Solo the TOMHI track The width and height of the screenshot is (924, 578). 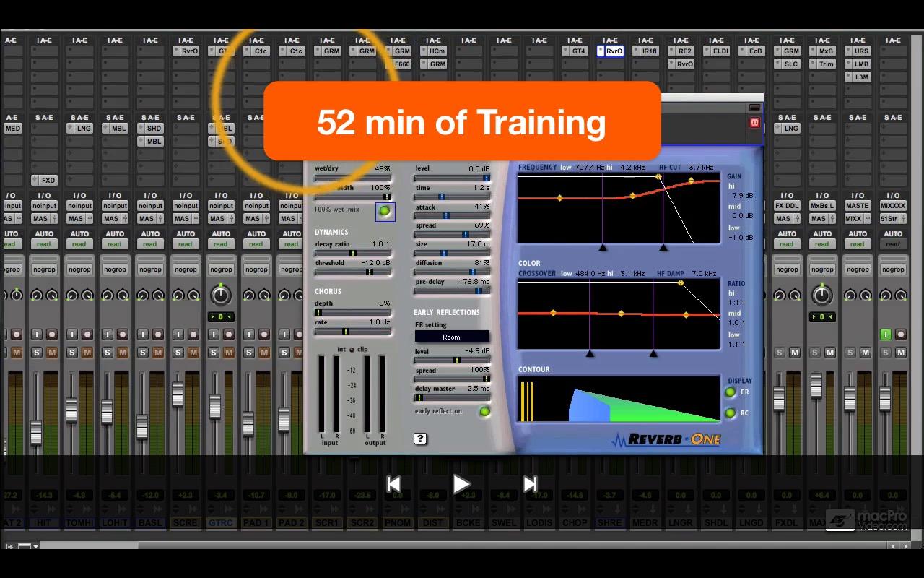[72, 353]
